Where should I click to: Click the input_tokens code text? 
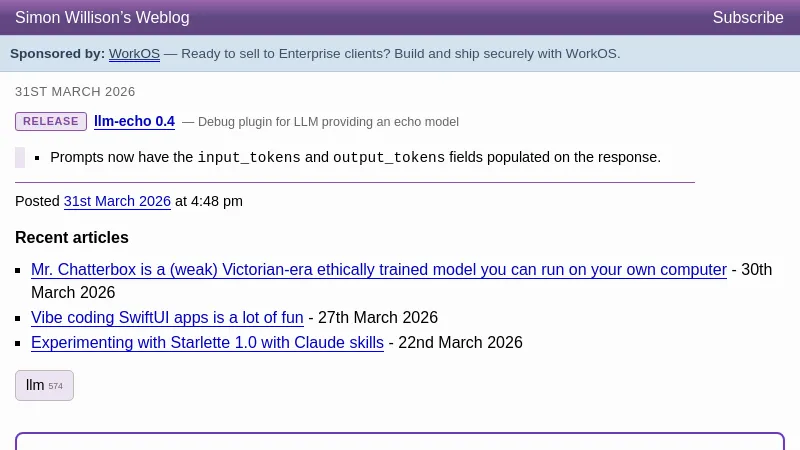[249, 158]
